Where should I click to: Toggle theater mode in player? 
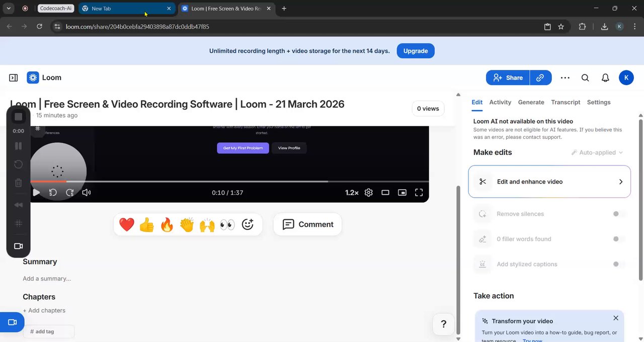pyautogui.click(x=385, y=192)
